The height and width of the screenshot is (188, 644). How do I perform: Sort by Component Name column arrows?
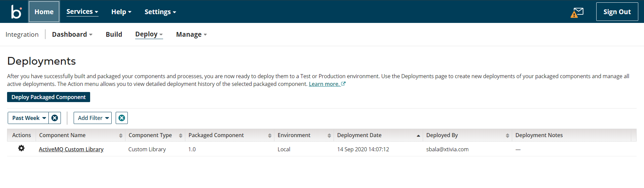pos(121,135)
